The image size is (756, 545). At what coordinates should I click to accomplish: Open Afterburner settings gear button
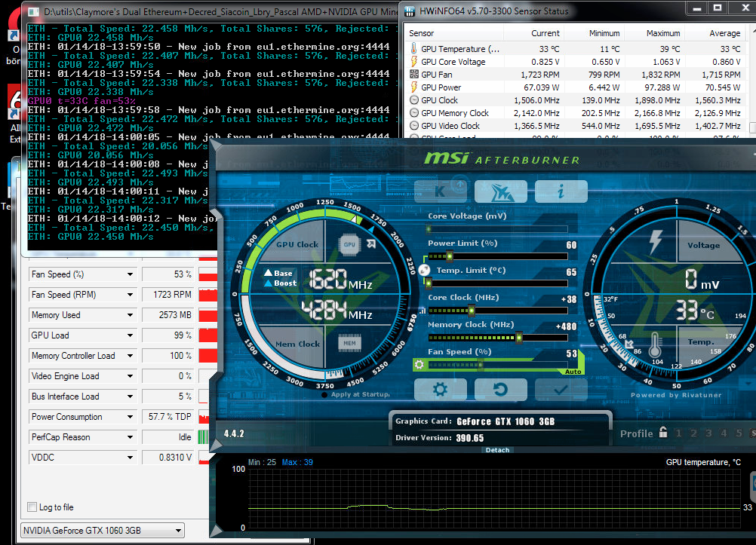point(440,390)
